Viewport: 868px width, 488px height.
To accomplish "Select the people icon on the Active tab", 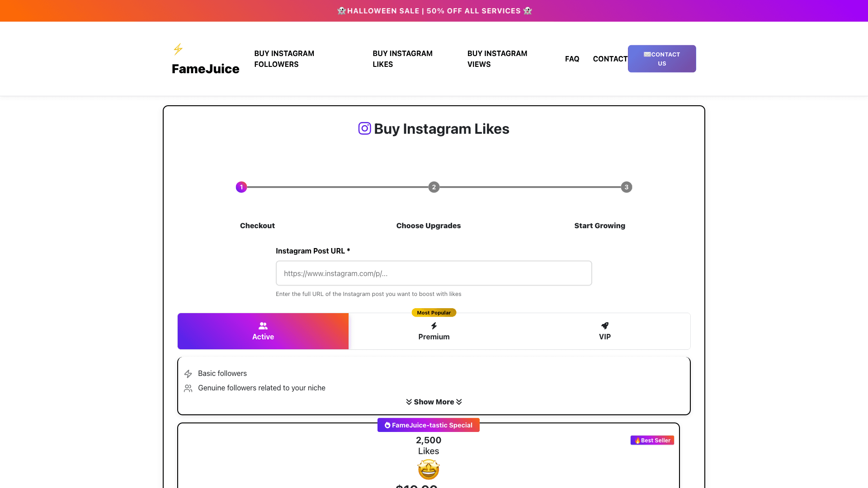I will [x=263, y=325].
